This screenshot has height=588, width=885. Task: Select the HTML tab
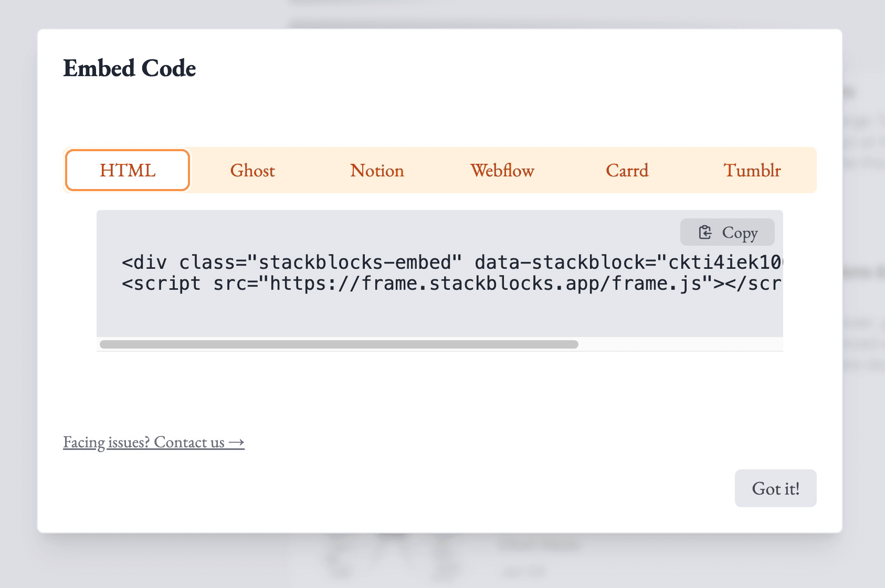coord(127,170)
